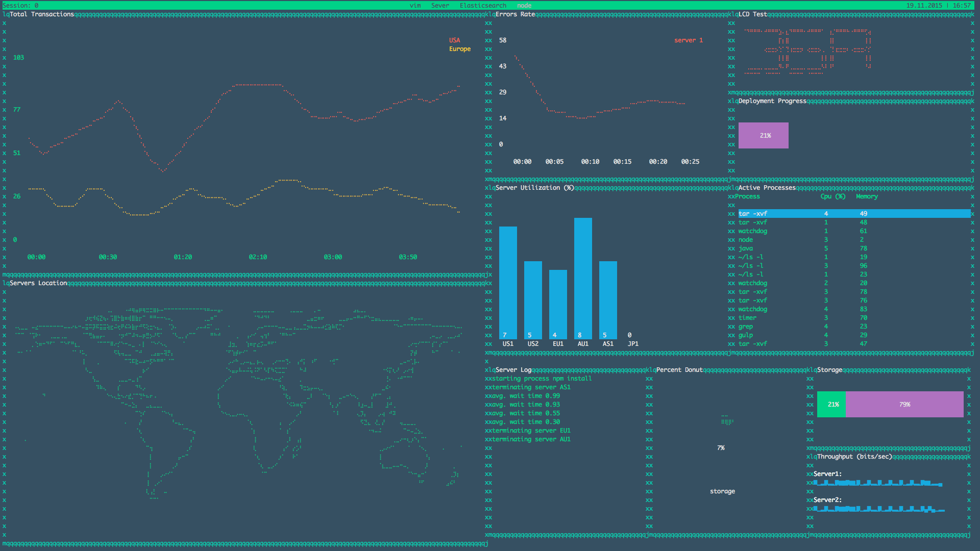Click the Server2: throughput sparkline
Screen dimensions: 980x551
(879, 509)
